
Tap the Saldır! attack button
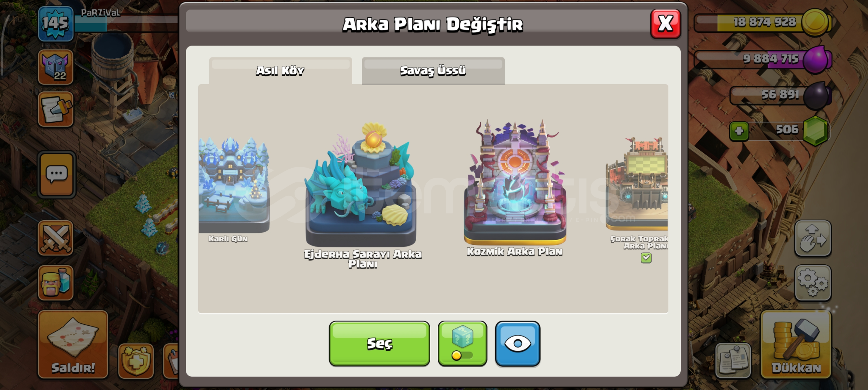(73, 344)
